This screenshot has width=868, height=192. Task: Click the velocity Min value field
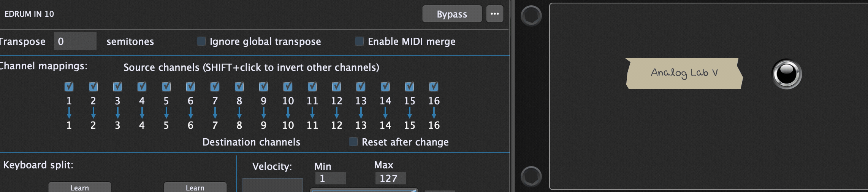click(x=330, y=178)
